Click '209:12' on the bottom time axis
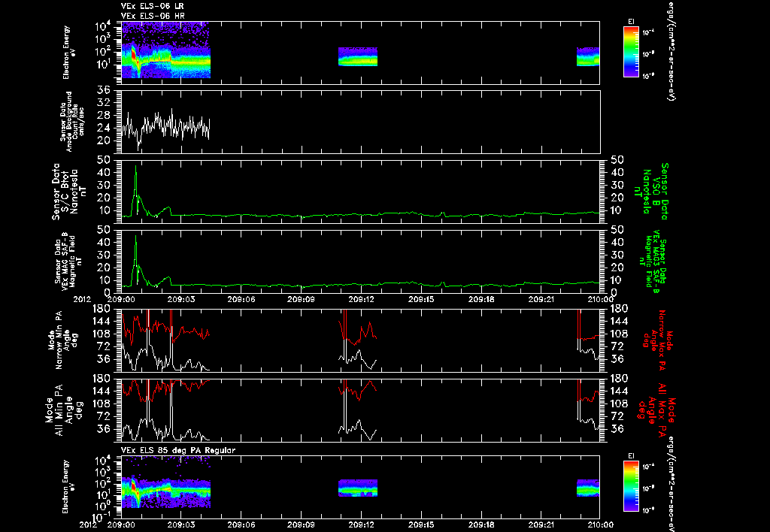This screenshot has width=770, height=532. point(362,524)
